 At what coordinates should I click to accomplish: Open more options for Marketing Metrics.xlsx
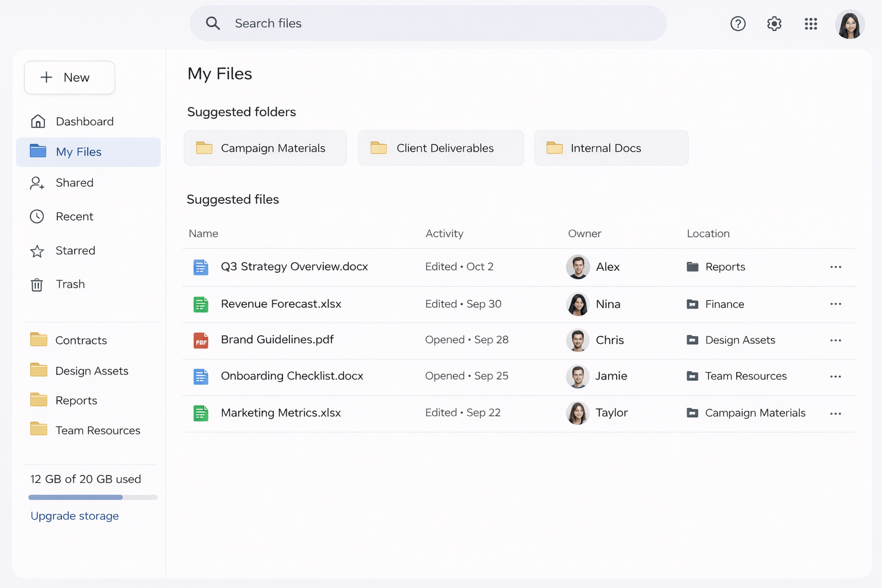coord(835,413)
